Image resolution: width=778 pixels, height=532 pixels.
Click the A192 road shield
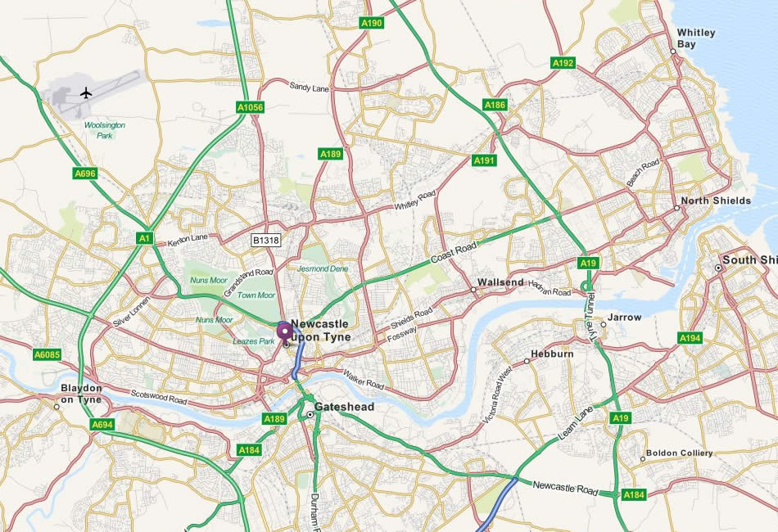click(x=563, y=63)
